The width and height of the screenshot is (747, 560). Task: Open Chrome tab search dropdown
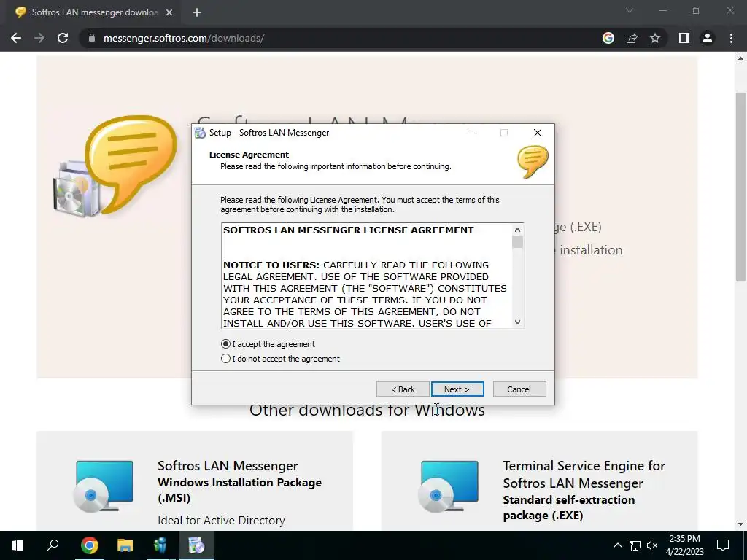click(630, 10)
